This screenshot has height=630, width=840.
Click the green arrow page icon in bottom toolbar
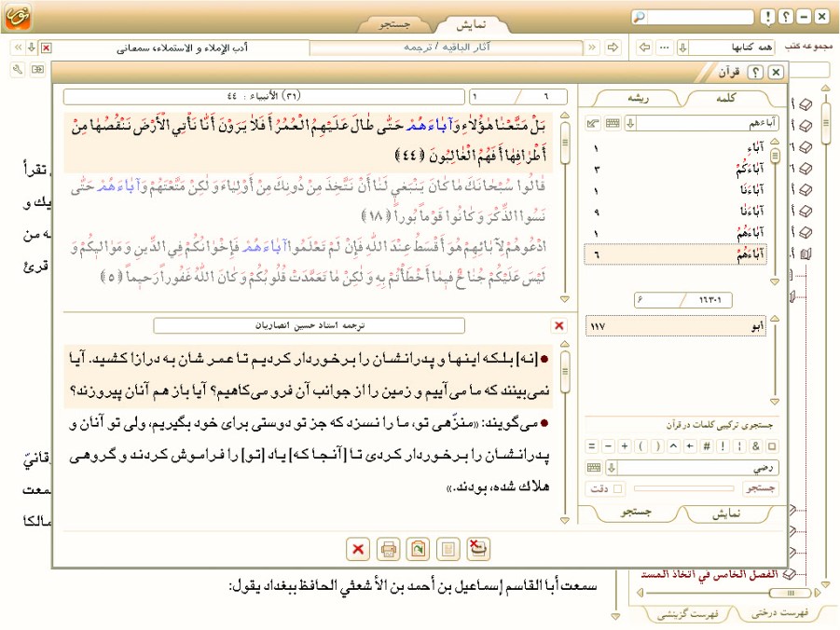pos(418,549)
